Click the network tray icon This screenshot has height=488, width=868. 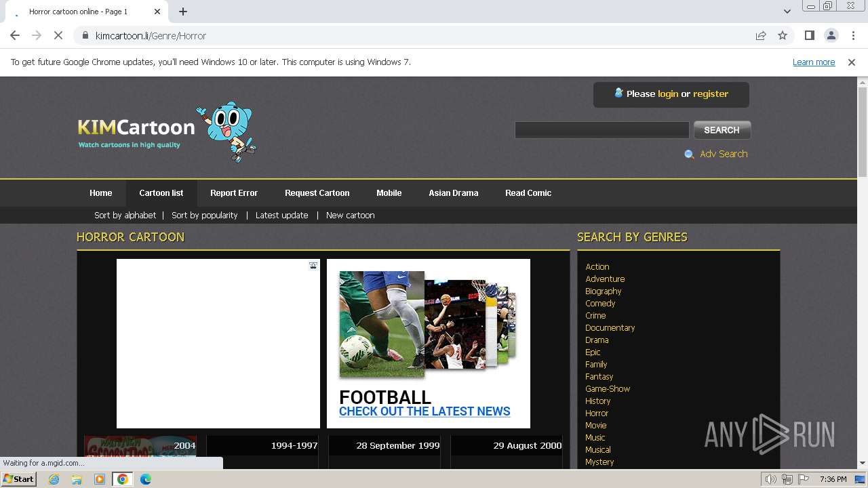click(787, 479)
